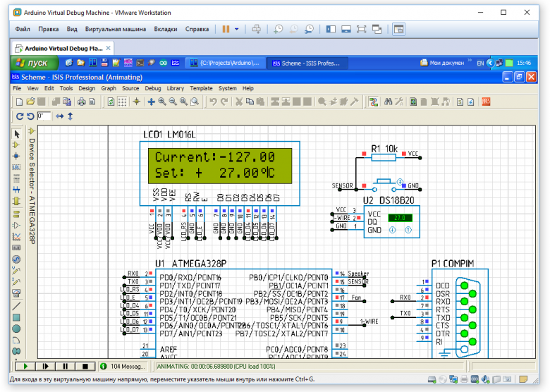Click the New Design toolbar icon

(x=19, y=102)
